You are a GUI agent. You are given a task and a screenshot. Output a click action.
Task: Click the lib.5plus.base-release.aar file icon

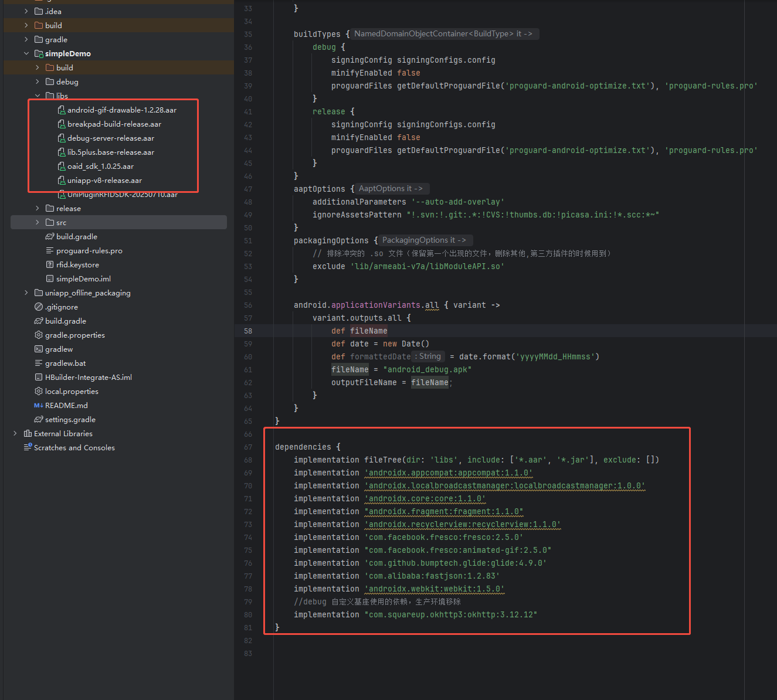pyautogui.click(x=61, y=152)
